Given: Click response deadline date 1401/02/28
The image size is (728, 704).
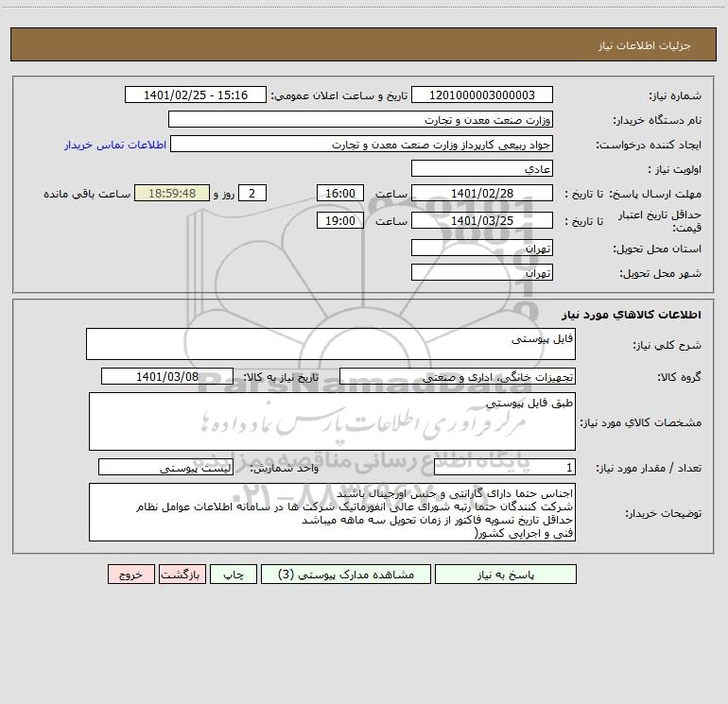Looking at the screenshot, I should point(482,193).
